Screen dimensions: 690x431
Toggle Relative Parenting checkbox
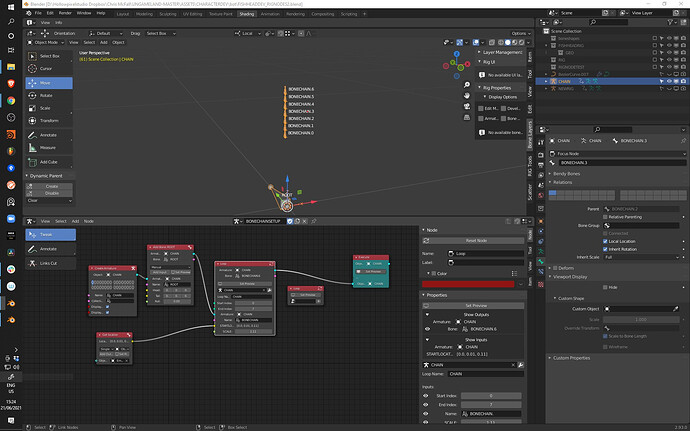[x=605, y=217]
